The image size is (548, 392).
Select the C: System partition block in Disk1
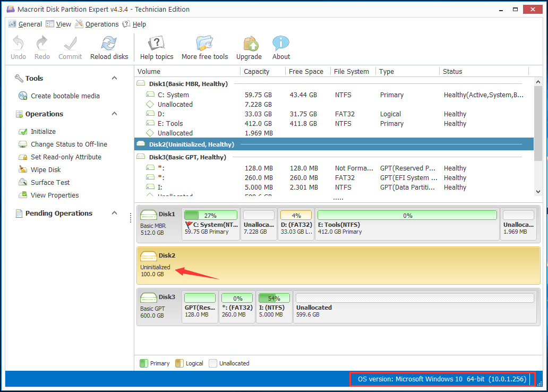click(211, 224)
